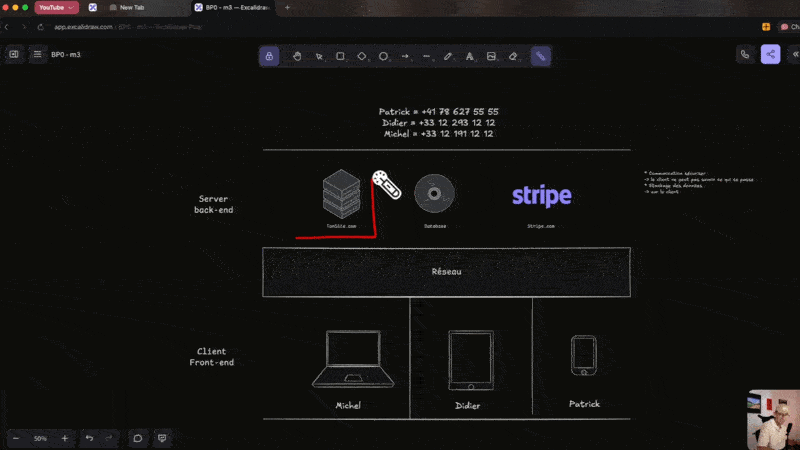Expand the collapsed right side panel
This screenshot has height=450, width=800.
coord(795,54)
